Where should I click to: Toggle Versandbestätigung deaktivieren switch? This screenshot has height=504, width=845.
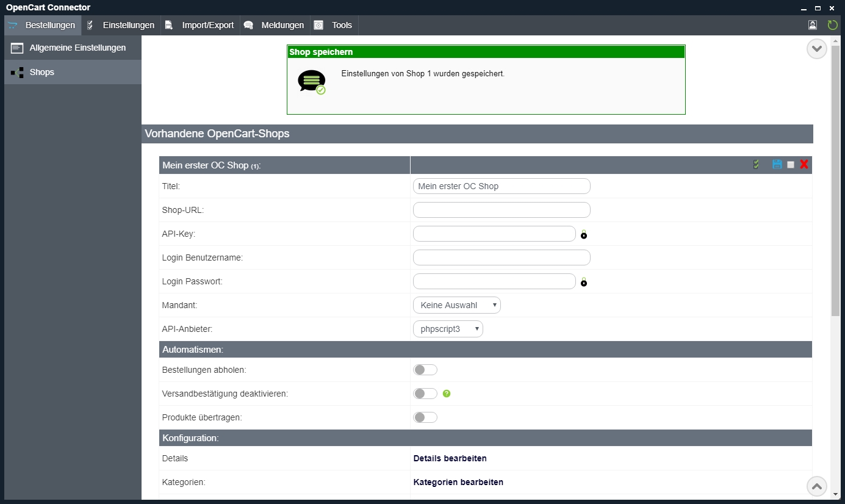coord(425,394)
